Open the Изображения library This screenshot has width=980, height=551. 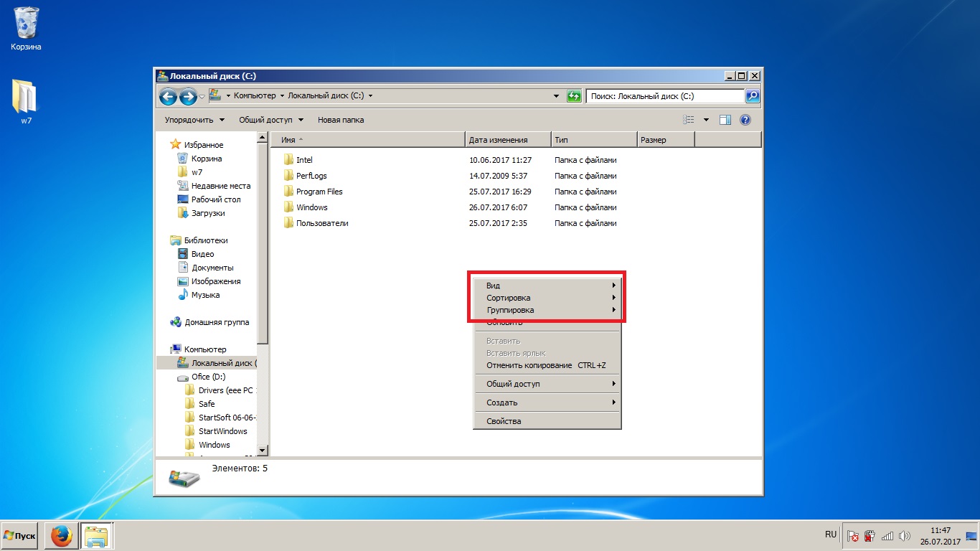point(209,281)
